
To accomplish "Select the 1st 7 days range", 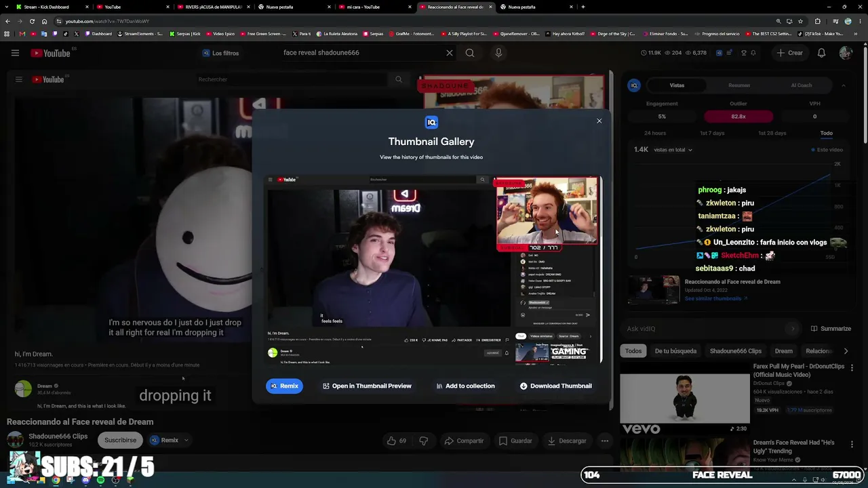I will (712, 134).
